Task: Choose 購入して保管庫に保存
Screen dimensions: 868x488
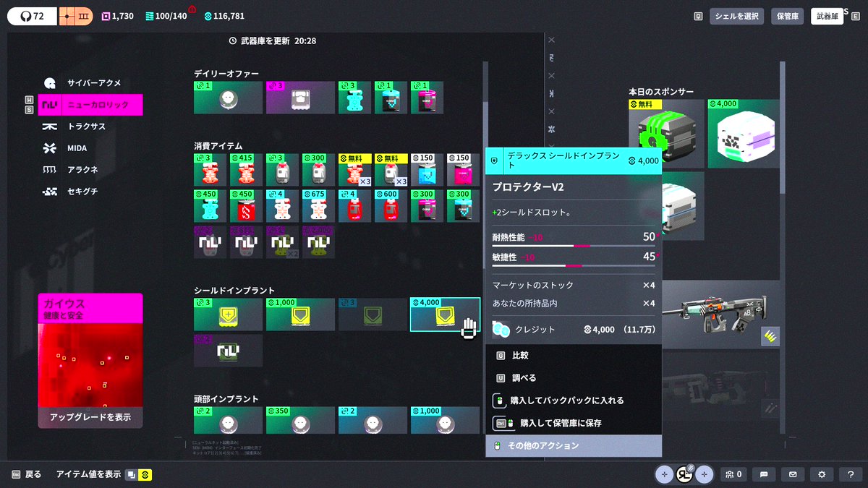Action: pos(574,423)
